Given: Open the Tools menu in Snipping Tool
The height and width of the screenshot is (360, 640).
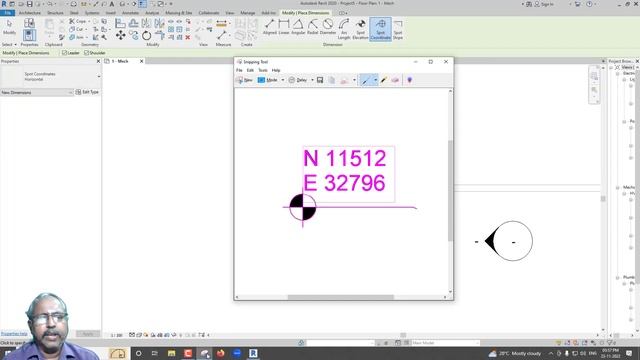Looking at the screenshot, I should point(263,70).
